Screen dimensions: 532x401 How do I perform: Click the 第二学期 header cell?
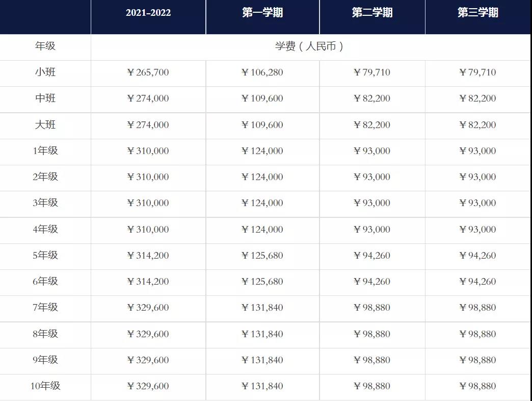pyautogui.click(x=372, y=13)
